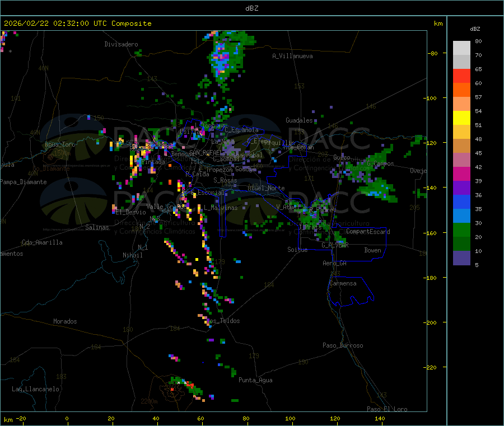This screenshot has height=426, width=504.
Task: Click the 0 km x-axis tick label
Action: 67,418
